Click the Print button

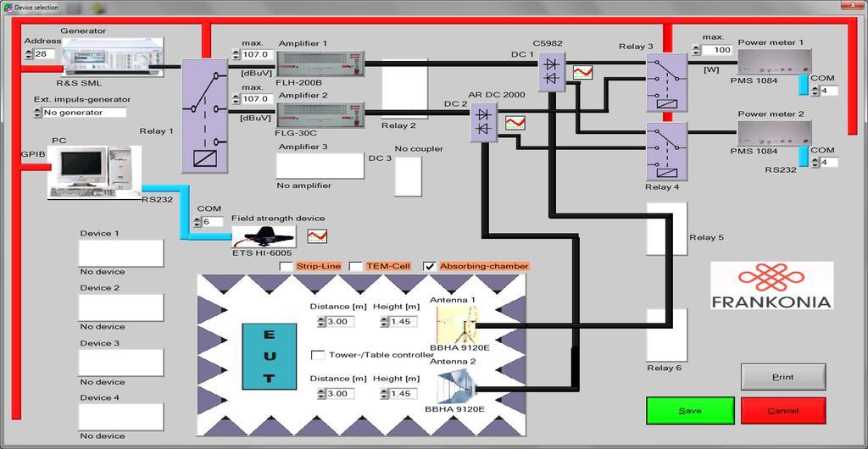click(783, 377)
